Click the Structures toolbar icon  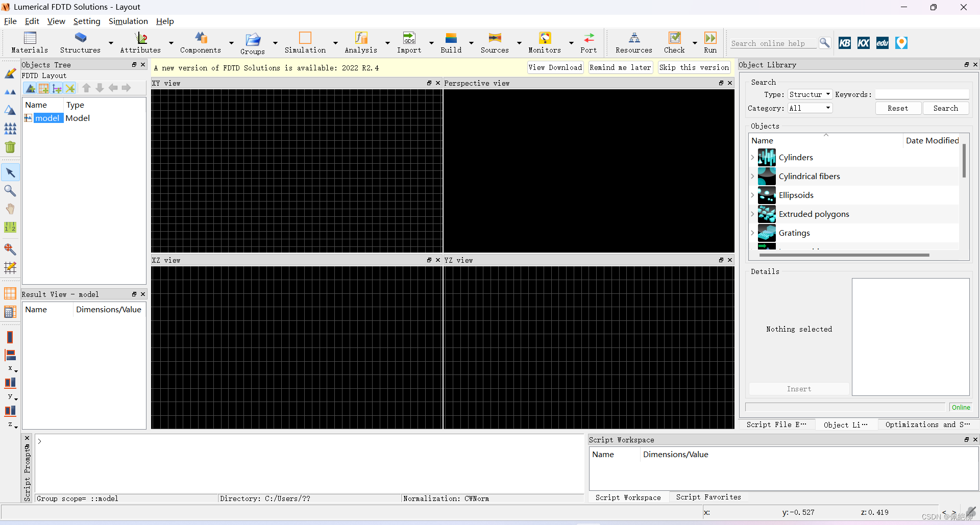click(81, 38)
